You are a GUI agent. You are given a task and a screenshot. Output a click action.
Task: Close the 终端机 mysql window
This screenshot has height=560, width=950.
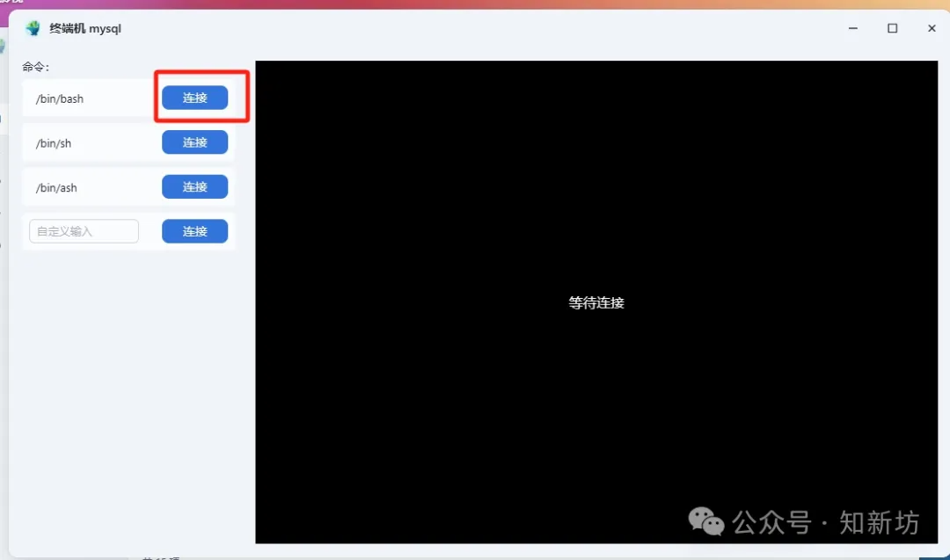(932, 28)
